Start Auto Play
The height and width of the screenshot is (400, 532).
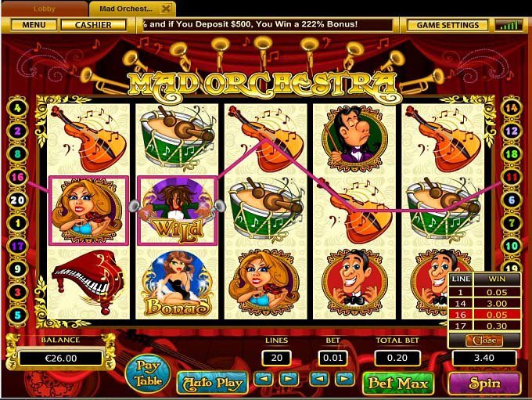point(212,383)
